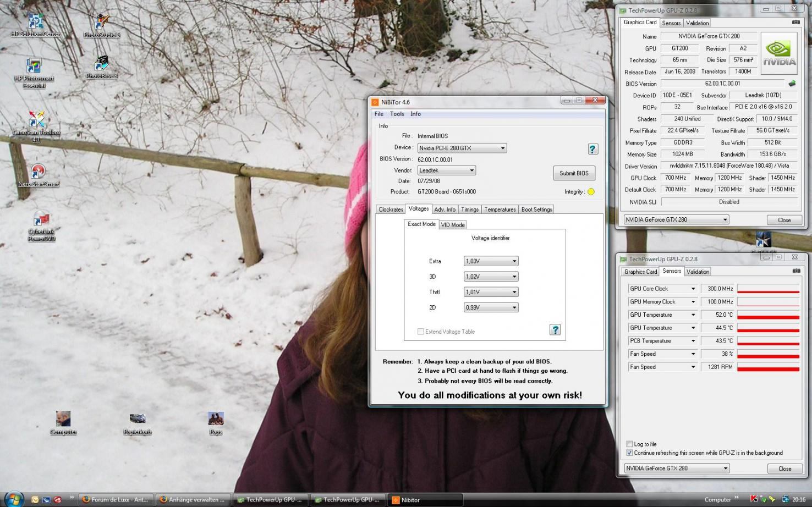
Task: Click the GPU Temperature 52.0 °C sensor graph
Action: click(768, 315)
